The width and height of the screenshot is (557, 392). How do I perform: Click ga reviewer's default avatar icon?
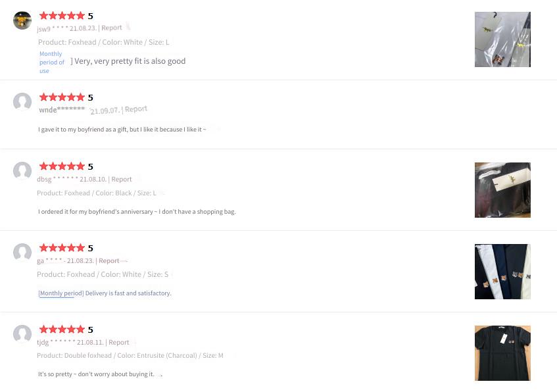click(x=22, y=253)
